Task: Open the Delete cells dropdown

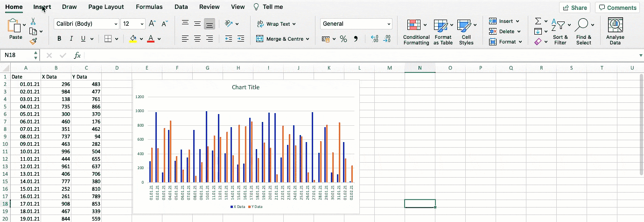Action: (504, 31)
